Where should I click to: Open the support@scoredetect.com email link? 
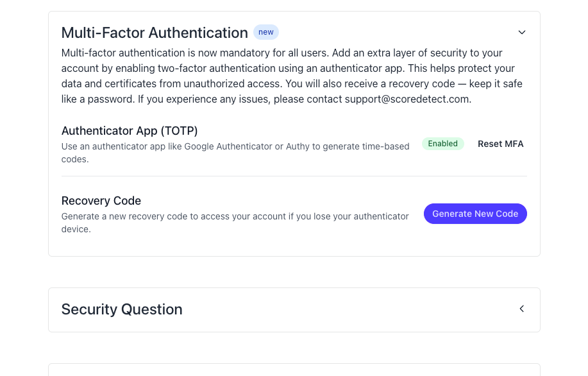pyautogui.click(x=407, y=99)
